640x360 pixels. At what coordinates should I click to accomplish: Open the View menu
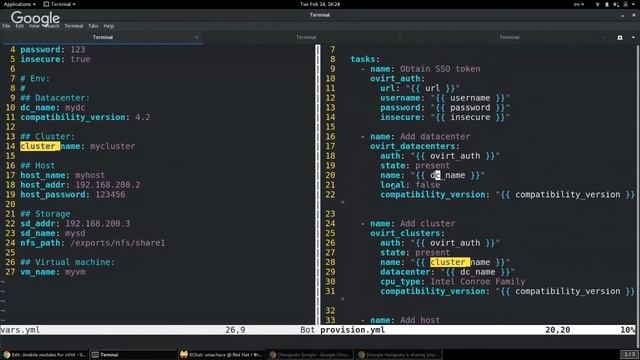click(x=34, y=26)
